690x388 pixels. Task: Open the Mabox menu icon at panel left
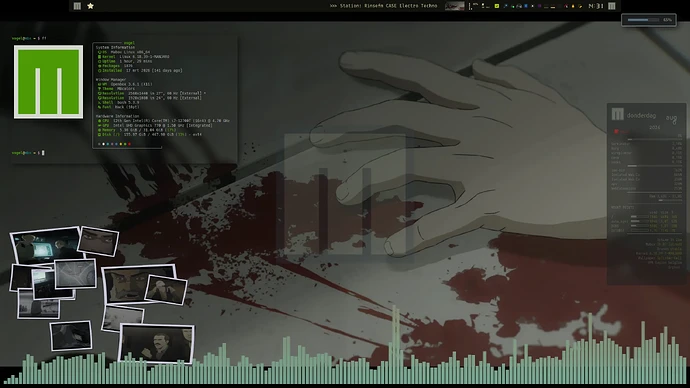[77, 6]
